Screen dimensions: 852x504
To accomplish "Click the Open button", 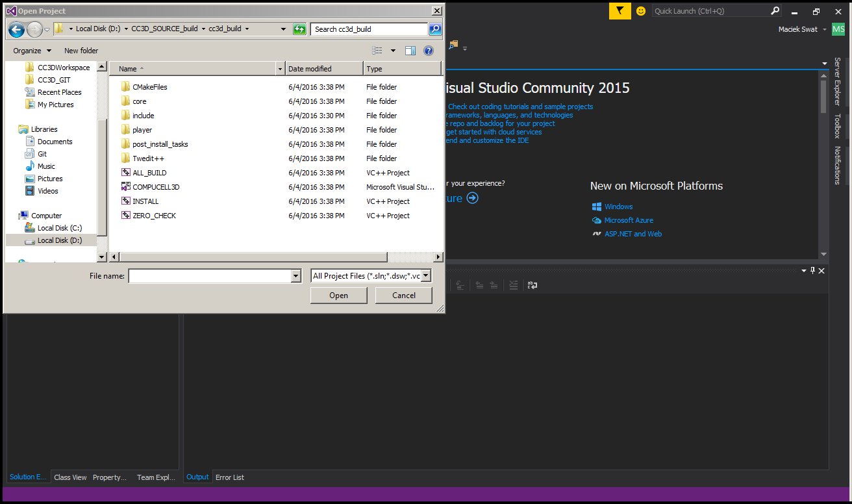I will click(x=338, y=296).
